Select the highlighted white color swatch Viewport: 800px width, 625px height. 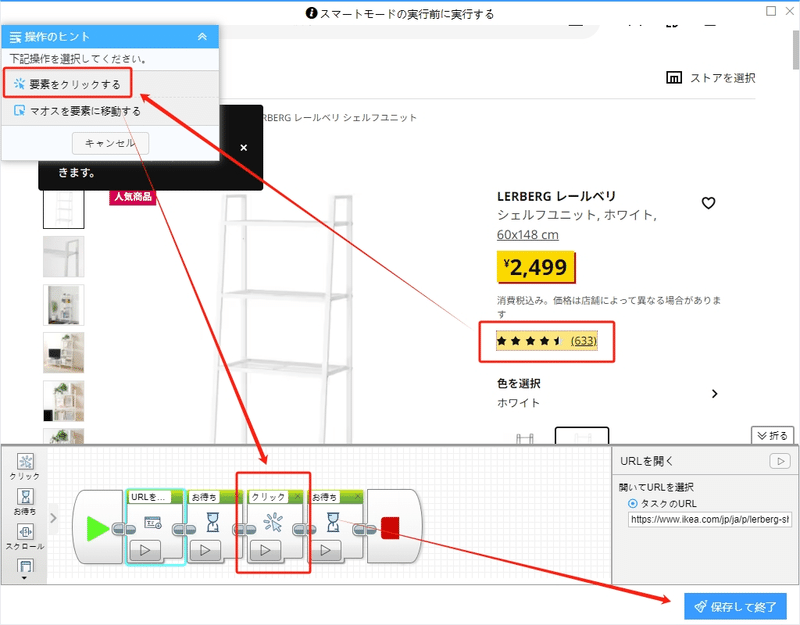pyautogui.click(x=582, y=435)
